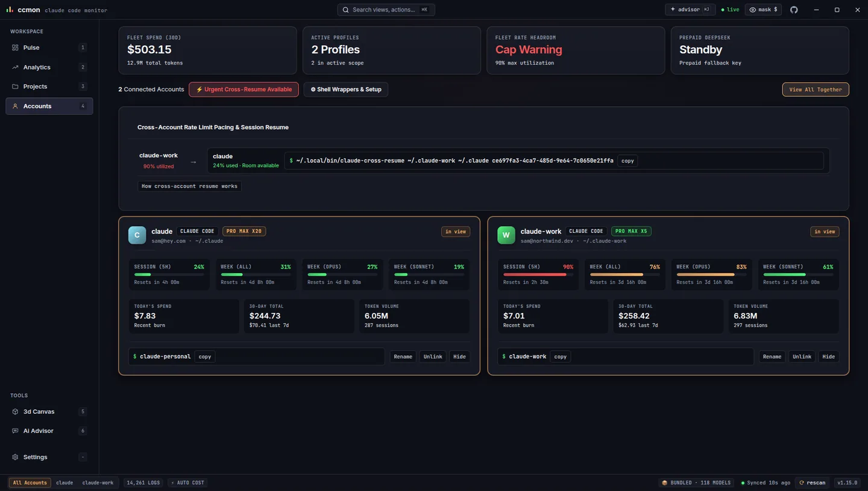This screenshot has width=868, height=491.
Task: Click the Settings gear icon
Action: (x=15, y=457)
